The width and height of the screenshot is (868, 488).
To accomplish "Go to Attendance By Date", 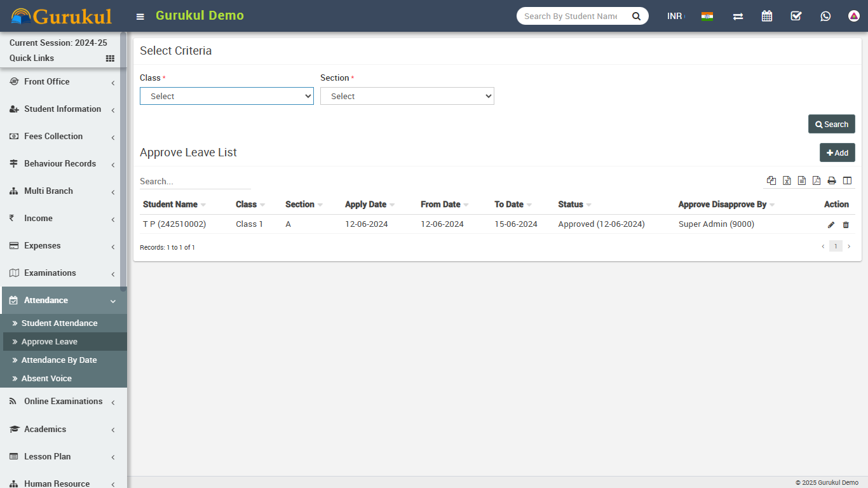I will [59, 360].
